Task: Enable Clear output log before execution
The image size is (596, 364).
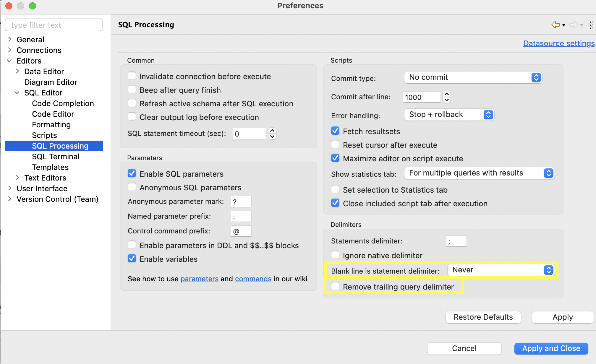Action: 132,117
